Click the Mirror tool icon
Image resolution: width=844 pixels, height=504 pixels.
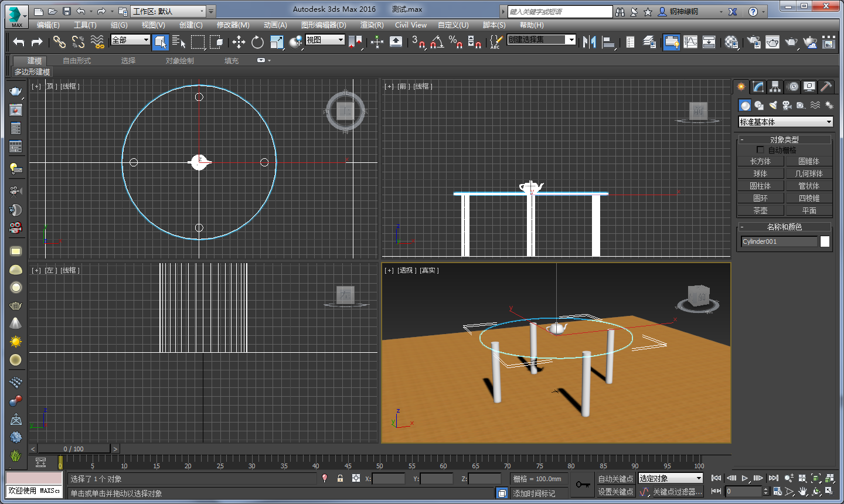(x=590, y=42)
